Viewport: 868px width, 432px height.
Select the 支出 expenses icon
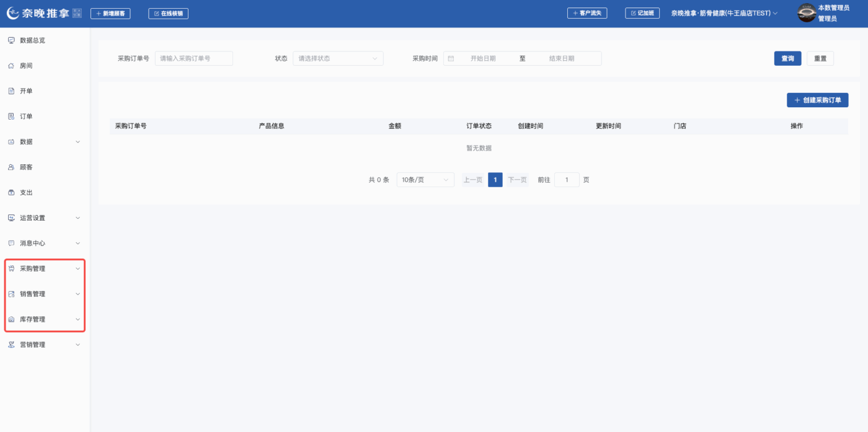(x=11, y=192)
